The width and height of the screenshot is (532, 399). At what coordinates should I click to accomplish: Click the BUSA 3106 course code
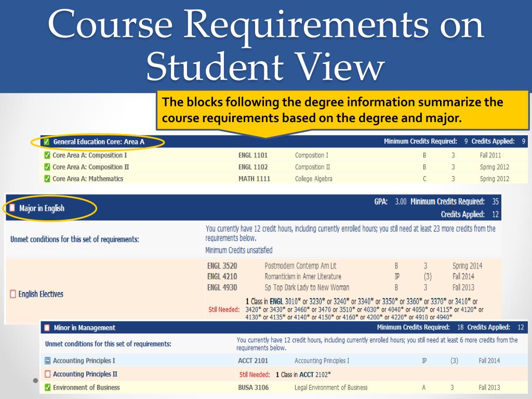click(x=253, y=387)
